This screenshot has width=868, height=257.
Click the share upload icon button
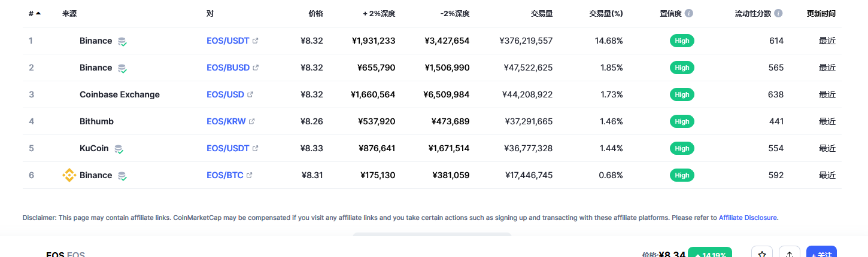(x=790, y=254)
